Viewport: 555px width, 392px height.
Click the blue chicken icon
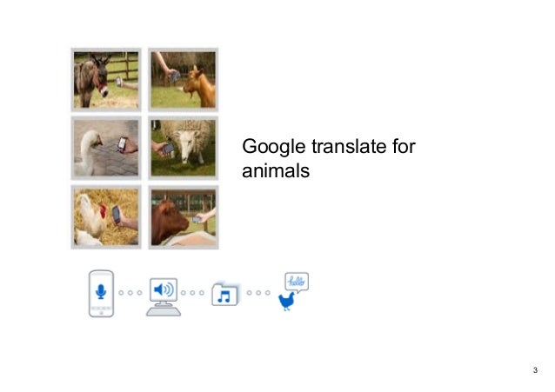point(286,301)
